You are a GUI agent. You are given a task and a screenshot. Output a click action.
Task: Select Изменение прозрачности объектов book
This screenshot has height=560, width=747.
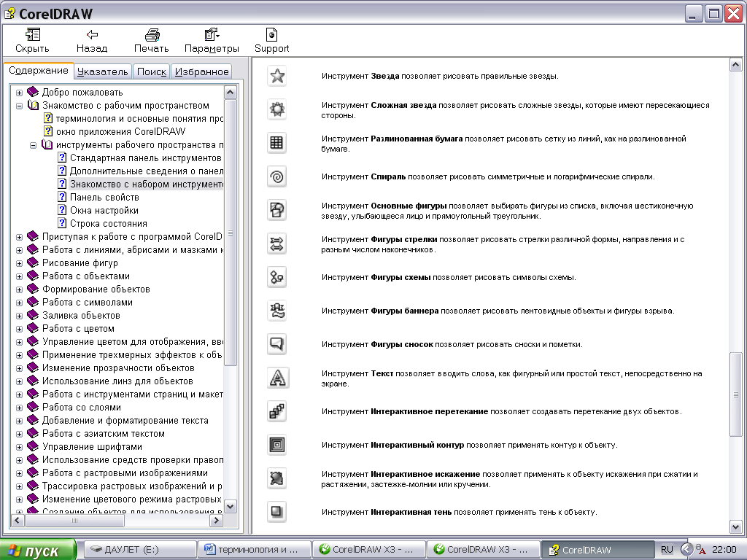click(x=118, y=368)
